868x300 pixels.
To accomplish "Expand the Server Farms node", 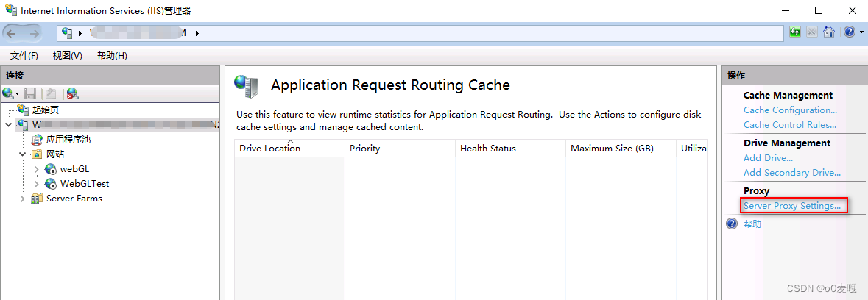I will tap(23, 199).
